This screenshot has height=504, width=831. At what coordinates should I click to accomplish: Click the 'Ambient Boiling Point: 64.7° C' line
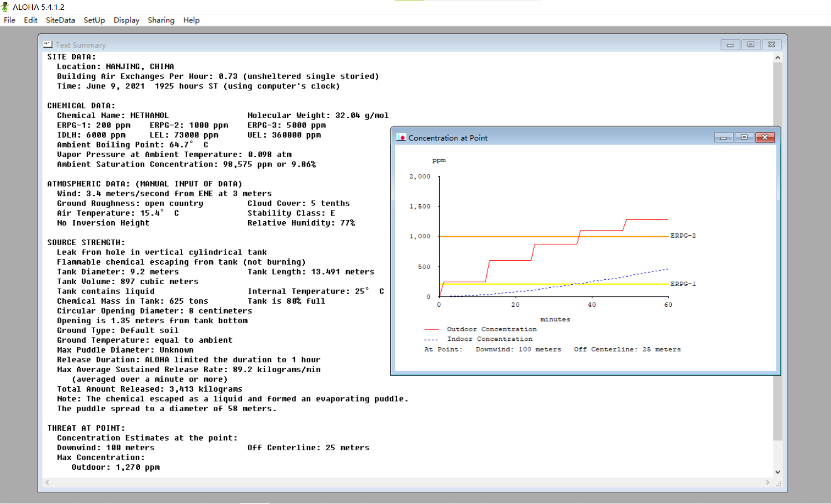click(132, 145)
